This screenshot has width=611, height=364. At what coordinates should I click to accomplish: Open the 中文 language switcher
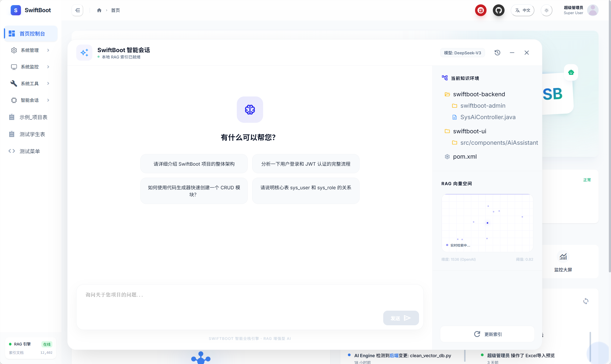pos(523,10)
